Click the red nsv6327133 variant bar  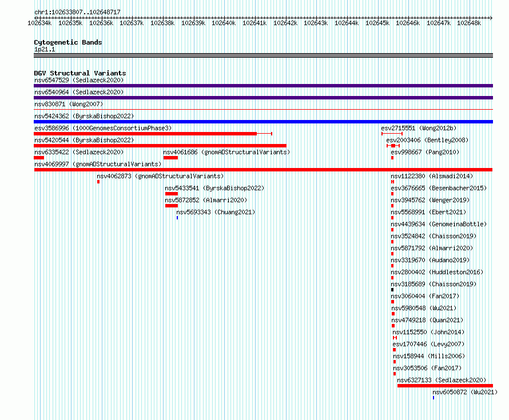click(445, 386)
